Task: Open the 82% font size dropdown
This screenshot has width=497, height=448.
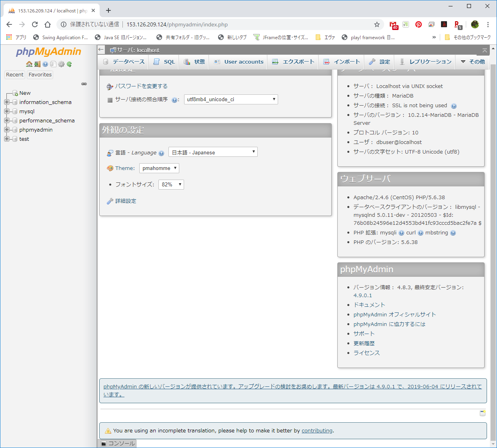Action: [x=171, y=184]
